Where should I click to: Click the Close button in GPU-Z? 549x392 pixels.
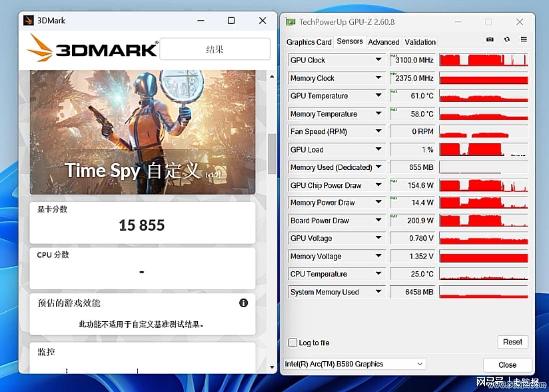click(x=507, y=365)
